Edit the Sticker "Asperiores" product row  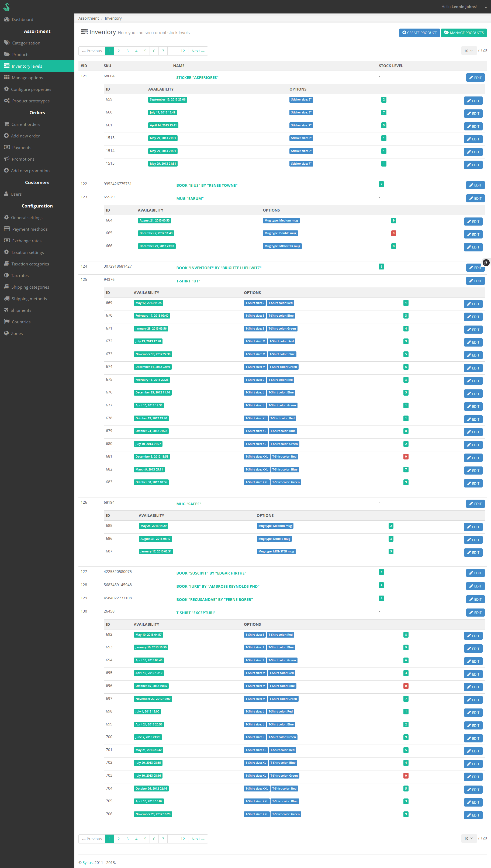(475, 78)
